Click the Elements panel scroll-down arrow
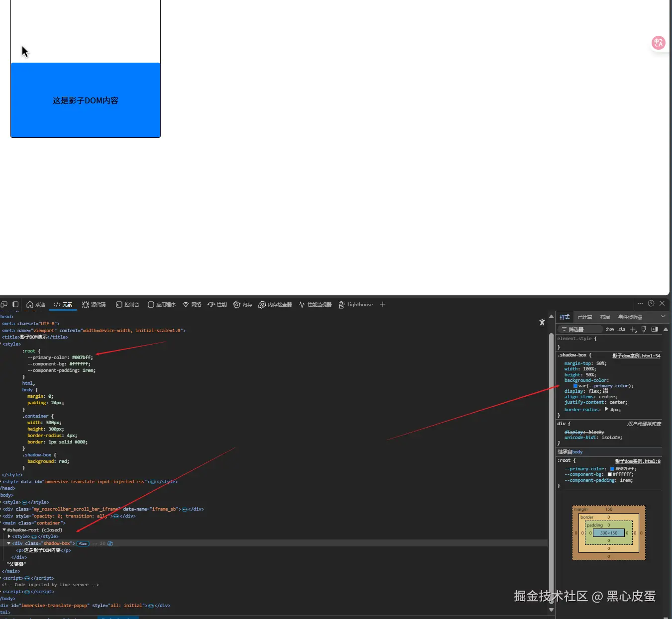Image resolution: width=672 pixels, height=619 pixels. coord(551,610)
